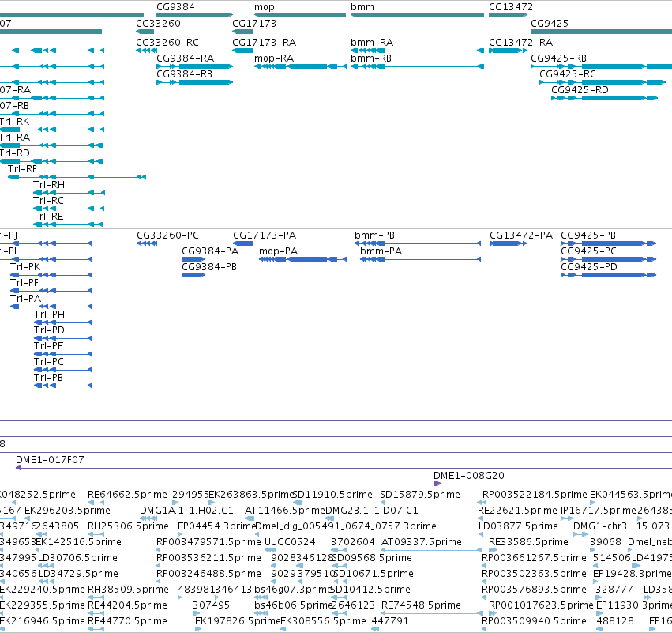
Task: Click the Trl-PE protein label
Action: 48,346
